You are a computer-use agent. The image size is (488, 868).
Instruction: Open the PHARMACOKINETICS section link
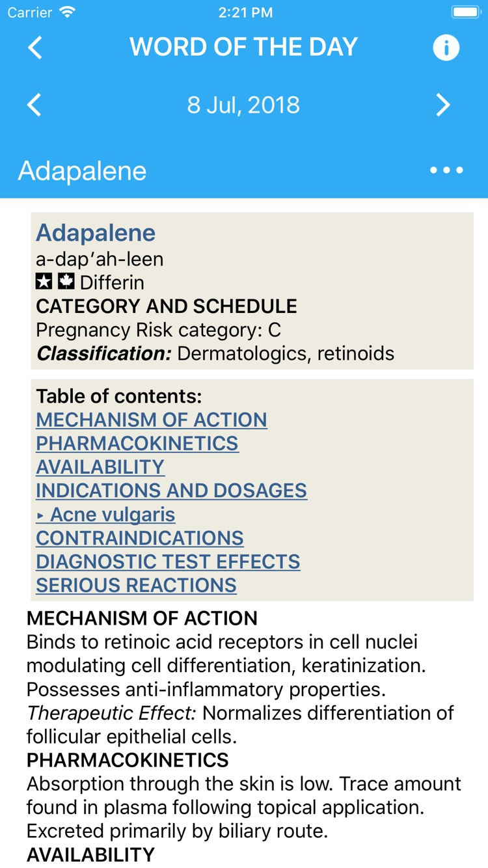pyautogui.click(x=137, y=443)
